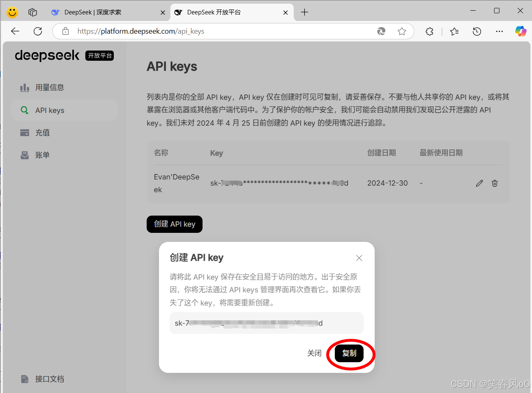This screenshot has height=393, width=532.
Task: Click the smiley profile icon
Action: point(12,12)
